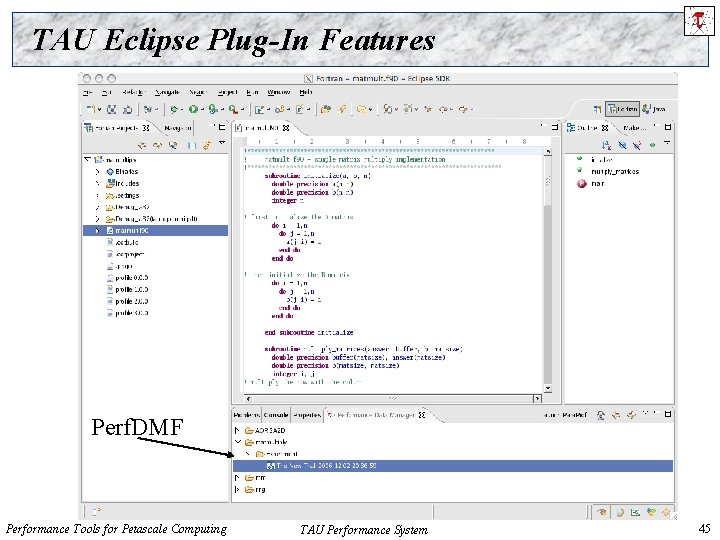
Task: Click the left arrow icon in Performance Data Manager toolbar
Action: pos(616,415)
